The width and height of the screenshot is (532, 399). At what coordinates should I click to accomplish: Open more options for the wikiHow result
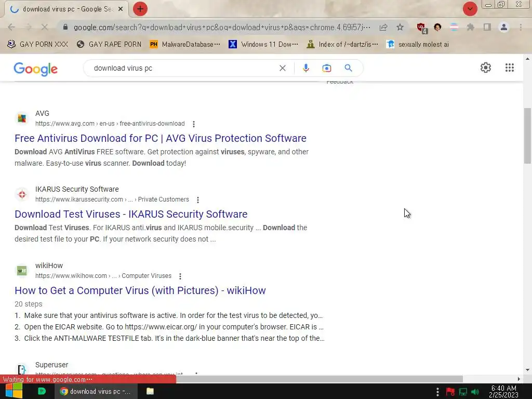coord(180,276)
